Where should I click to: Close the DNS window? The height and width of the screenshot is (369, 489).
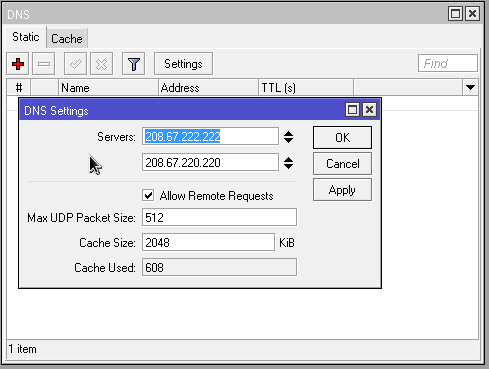pyautogui.click(x=473, y=14)
